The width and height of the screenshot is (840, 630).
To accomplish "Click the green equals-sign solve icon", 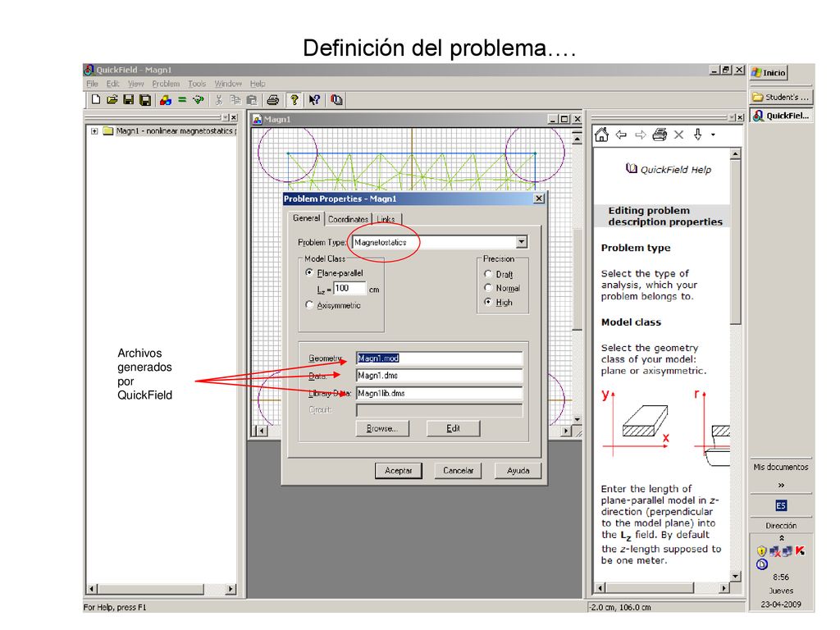I will (182, 99).
